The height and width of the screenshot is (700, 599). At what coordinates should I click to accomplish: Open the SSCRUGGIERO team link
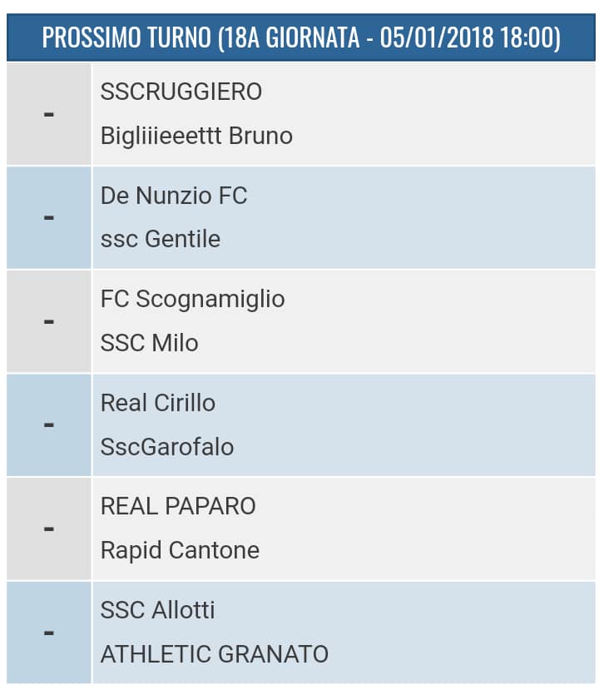(x=181, y=92)
